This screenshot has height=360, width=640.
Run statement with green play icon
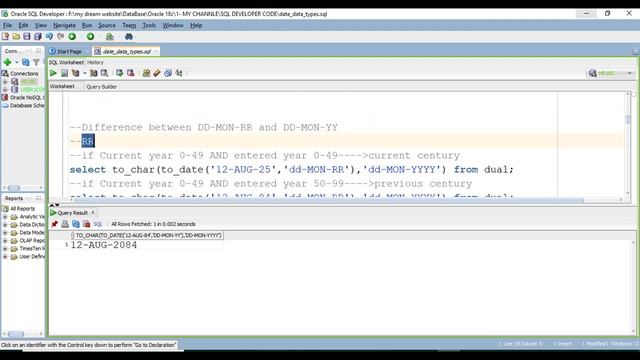point(53,73)
